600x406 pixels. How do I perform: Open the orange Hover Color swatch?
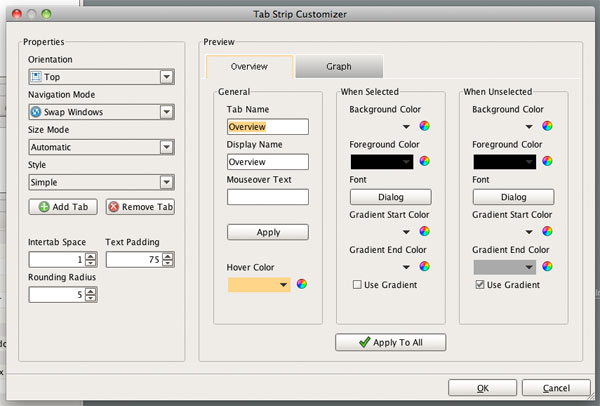(x=259, y=285)
